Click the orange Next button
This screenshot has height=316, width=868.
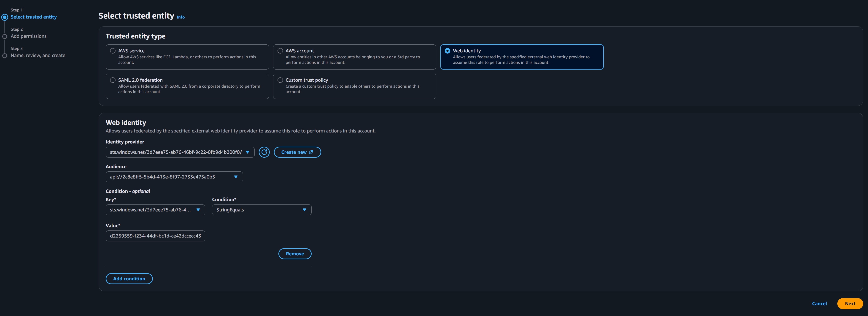coord(850,304)
